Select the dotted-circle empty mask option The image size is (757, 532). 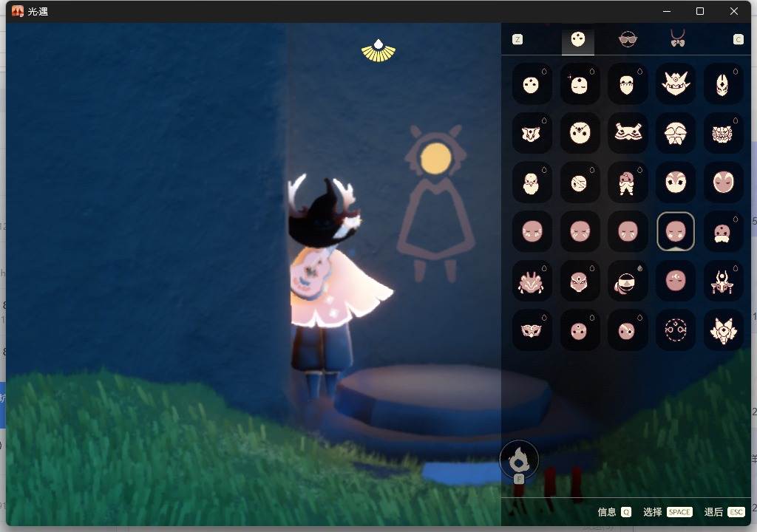[x=675, y=330]
